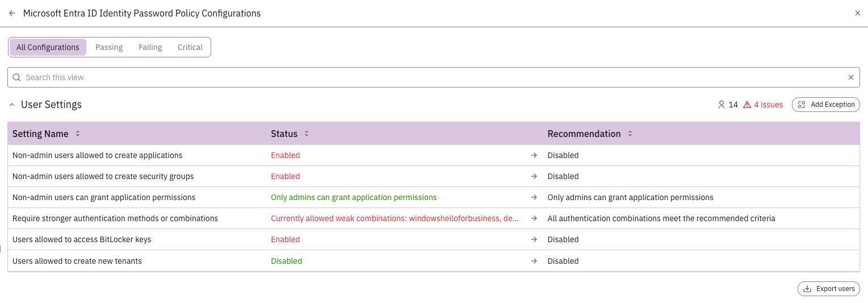This screenshot has height=303, width=868.
Task: Open the Critical configurations tab
Action: (190, 47)
